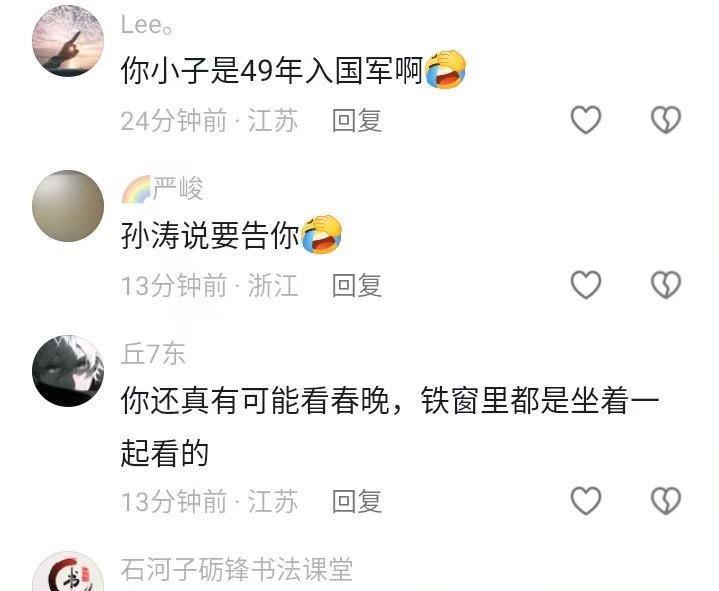
Task: Open 严峻's blurred avatar profile
Action: point(68,206)
